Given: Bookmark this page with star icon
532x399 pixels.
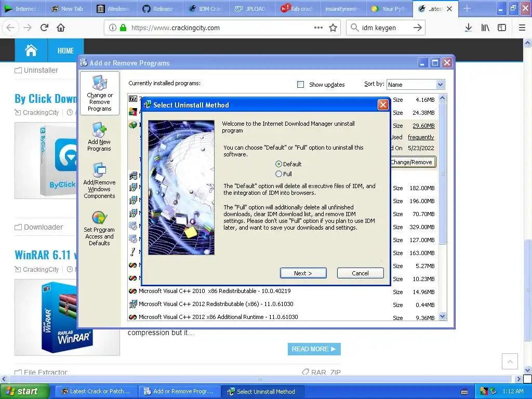Looking at the screenshot, I should [x=333, y=28].
